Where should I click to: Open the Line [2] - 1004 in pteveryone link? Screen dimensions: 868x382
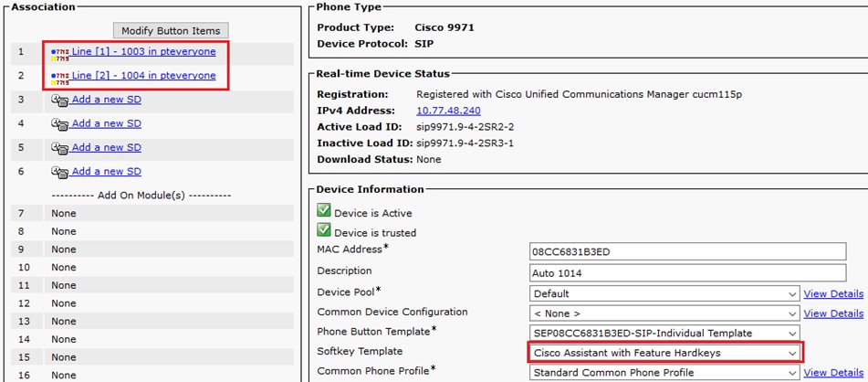click(x=144, y=76)
